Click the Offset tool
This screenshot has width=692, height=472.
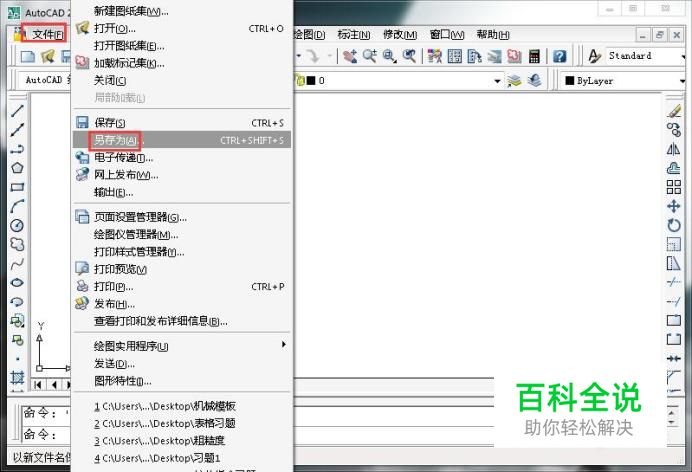[674, 168]
